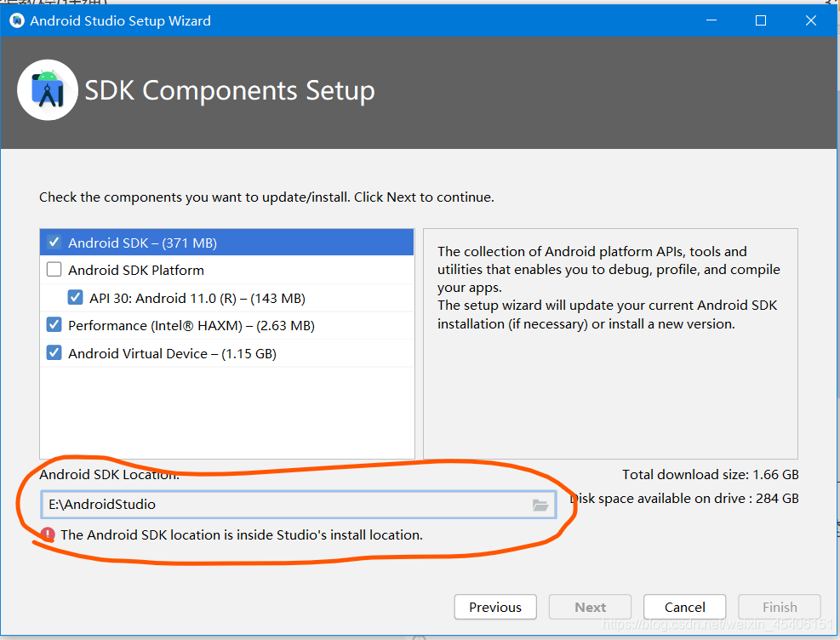Click the red error icon below SDK path
The image size is (840, 640).
point(48,534)
